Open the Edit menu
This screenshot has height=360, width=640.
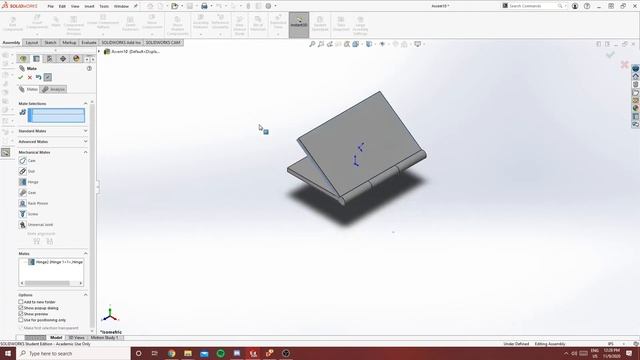pyautogui.click(x=62, y=6)
